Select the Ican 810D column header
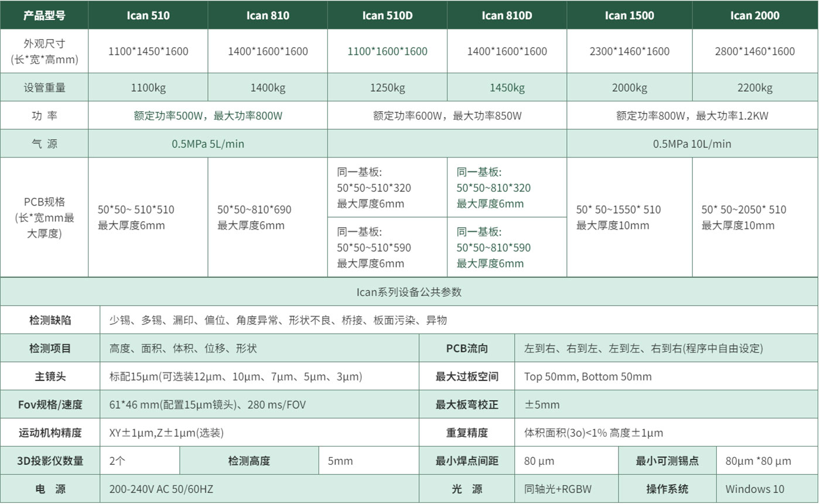 [507, 15]
